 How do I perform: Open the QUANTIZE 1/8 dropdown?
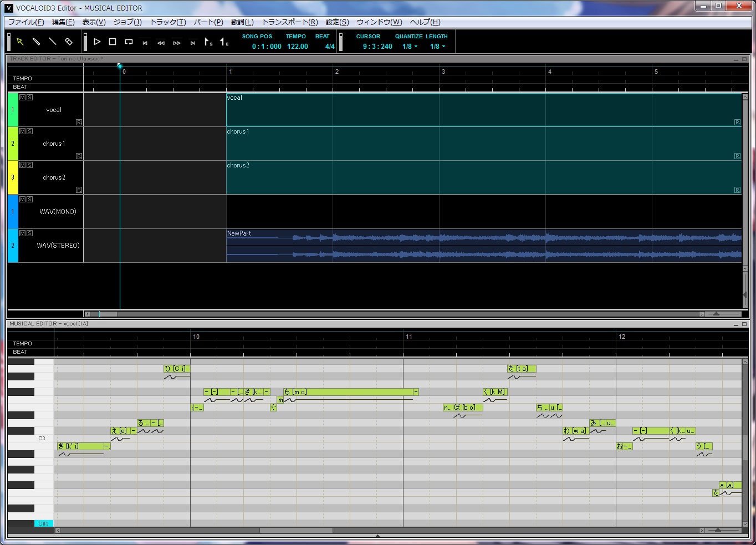[410, 47]
